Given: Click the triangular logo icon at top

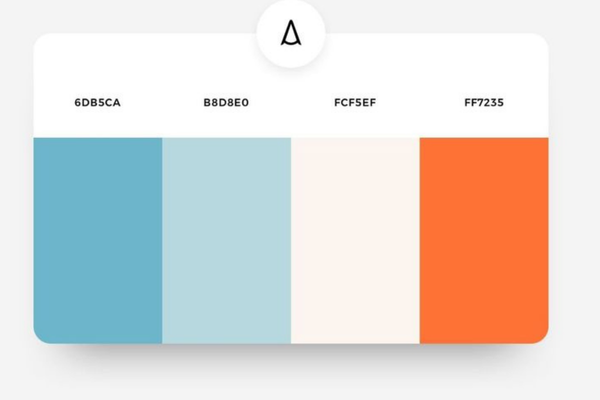Looking at the screenshot, I should click(291, 35).
